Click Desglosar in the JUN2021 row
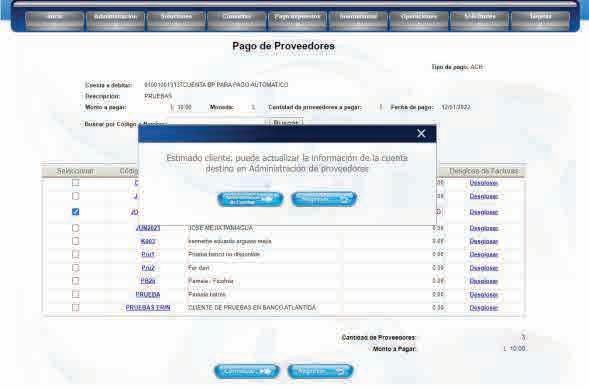This screenshot has height=389, width=589. tap(484, 228)
